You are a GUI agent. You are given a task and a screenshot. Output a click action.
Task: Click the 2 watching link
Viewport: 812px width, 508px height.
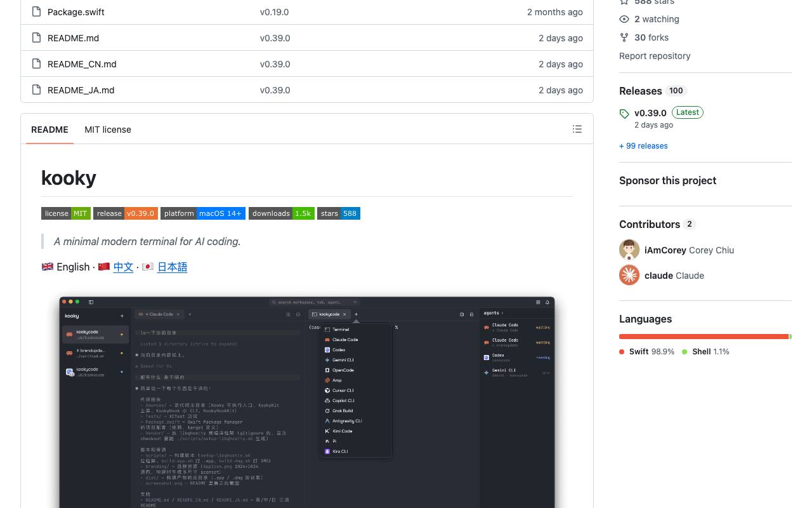tap(657, 19)
